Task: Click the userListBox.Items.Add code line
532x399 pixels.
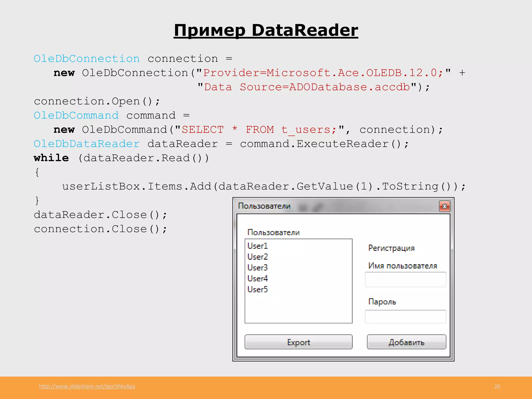Action: click(x=264, y=187)
